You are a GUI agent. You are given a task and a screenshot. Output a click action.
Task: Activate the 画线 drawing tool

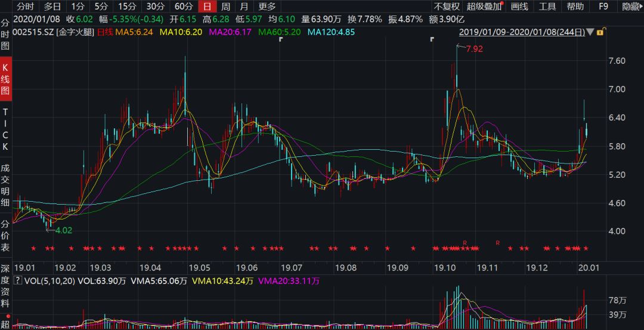click(519, 7)
